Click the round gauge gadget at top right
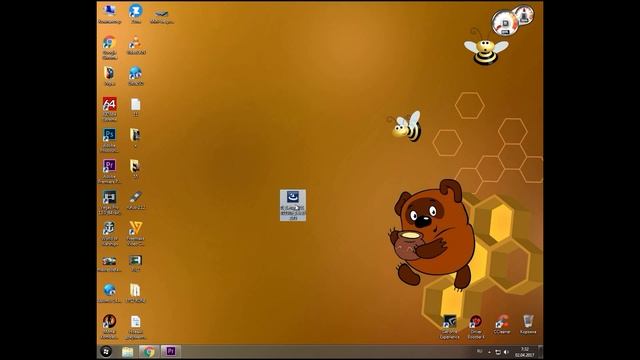 coord(505,23)
